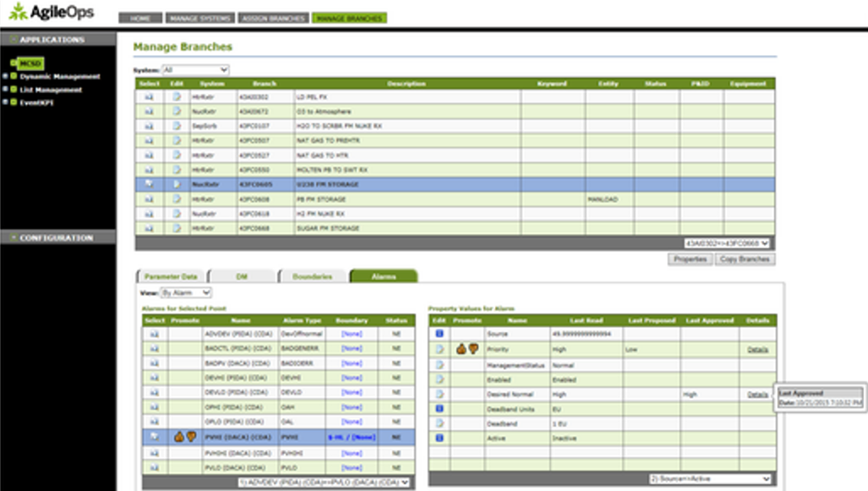Click the edit icon for Desired Normal property

[x=439, y=394]
